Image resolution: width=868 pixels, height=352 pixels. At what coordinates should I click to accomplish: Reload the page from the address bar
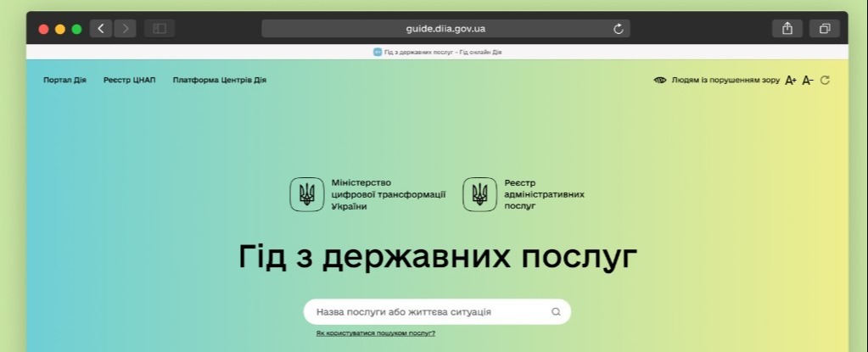click(x=619, y=29)
